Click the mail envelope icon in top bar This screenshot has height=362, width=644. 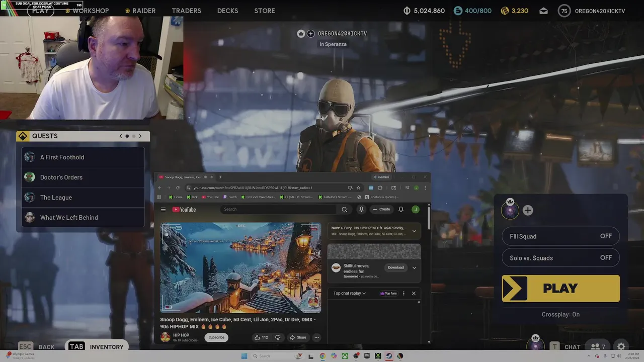point(543,11)
